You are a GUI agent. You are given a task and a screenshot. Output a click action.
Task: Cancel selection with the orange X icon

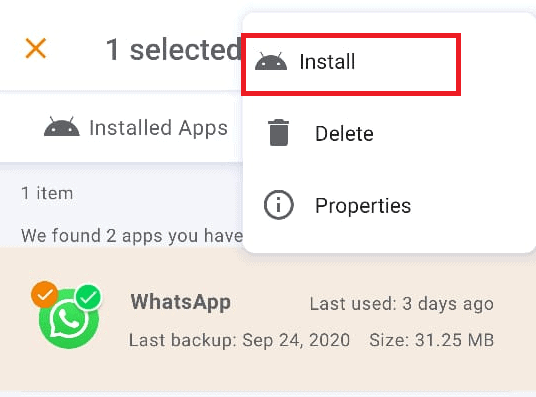click(36, 48)
